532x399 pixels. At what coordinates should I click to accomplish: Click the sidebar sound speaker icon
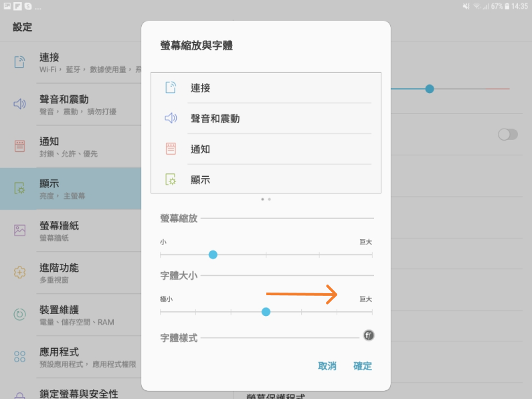tap(19, 104)
